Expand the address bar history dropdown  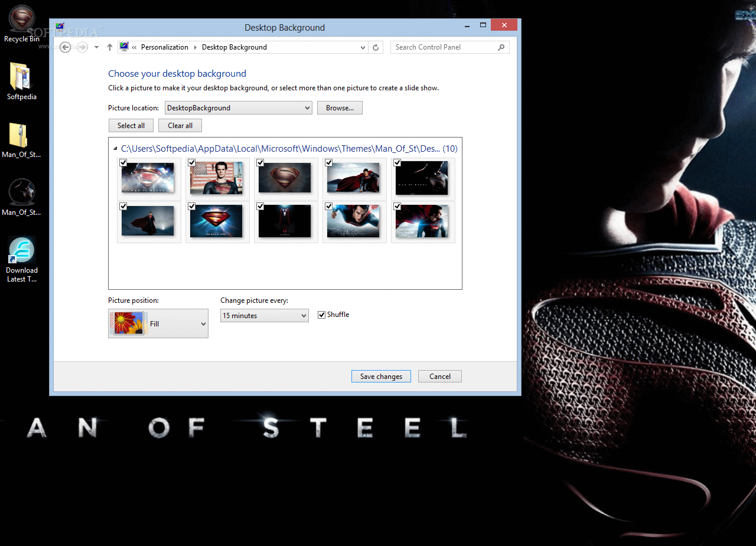[x=363, y=47]
